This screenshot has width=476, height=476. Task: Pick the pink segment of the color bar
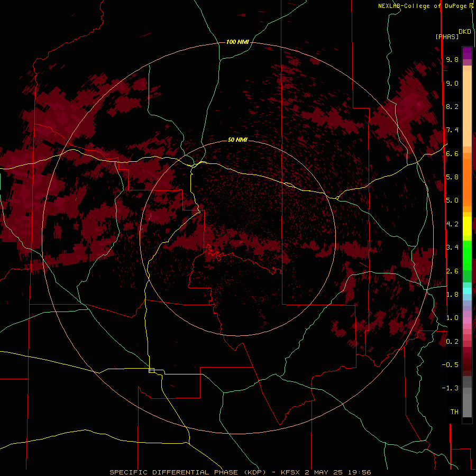467,321
